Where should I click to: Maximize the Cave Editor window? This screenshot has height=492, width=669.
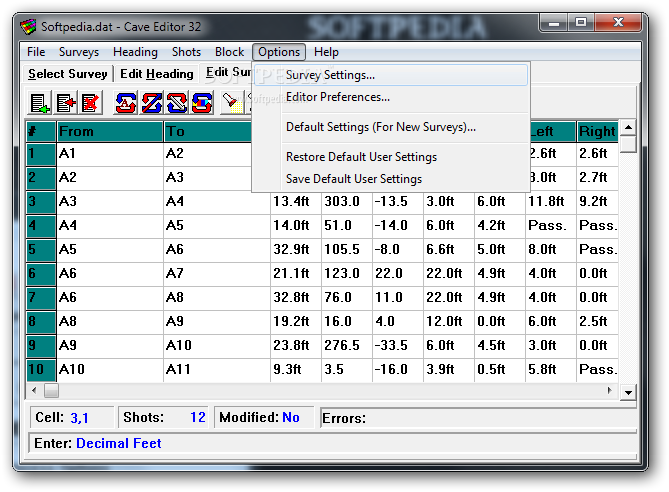[581, 23]
